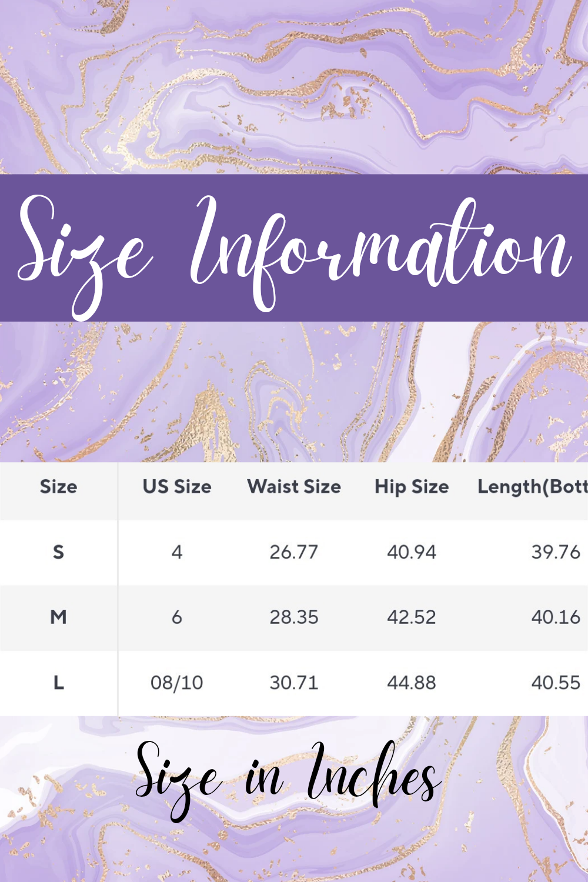This screenshot has height=882, width=588.
Task: Select waist value 28.35
Action: pyautogui.click(x=294, y=617)
